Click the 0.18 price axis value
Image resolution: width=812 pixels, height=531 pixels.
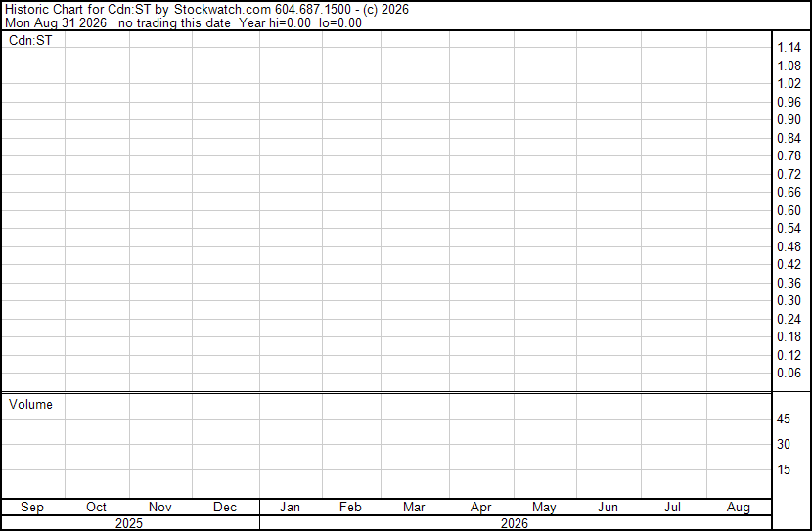pos(789,337)
